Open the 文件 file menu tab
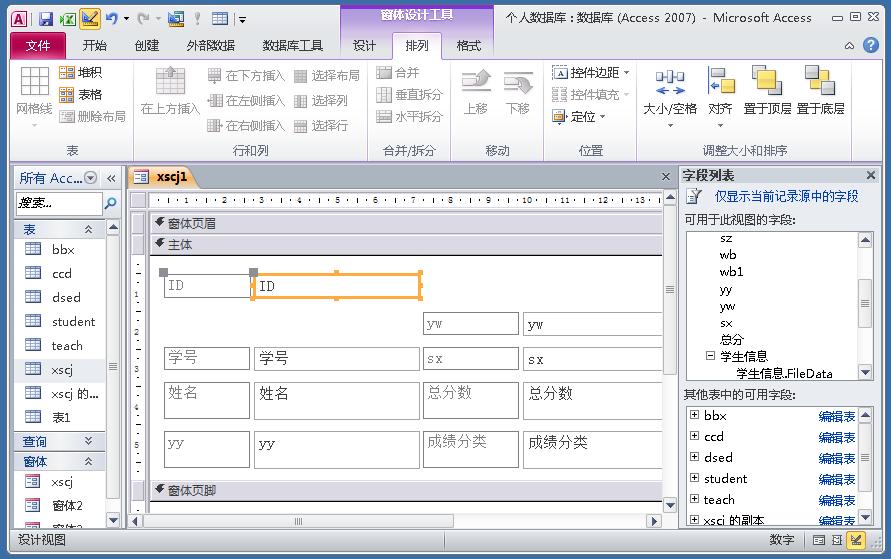This screenshot has height=559, width=891. 38,46
